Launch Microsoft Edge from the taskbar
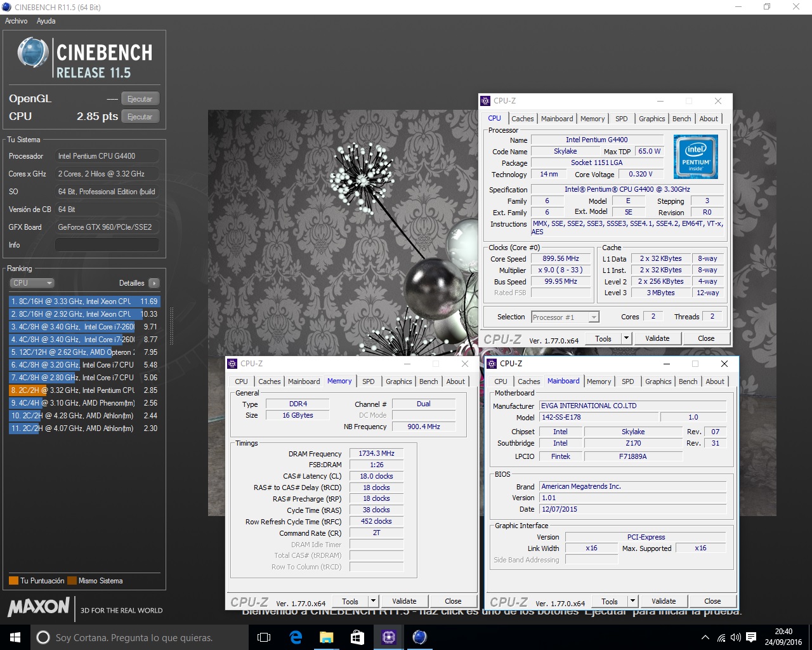Viewport: 812px width, 650px height. tap(296, 637)
